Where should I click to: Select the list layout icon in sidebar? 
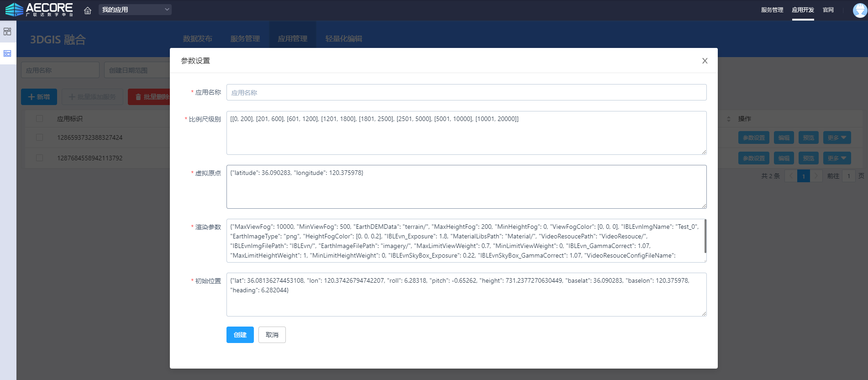click(x=7, y=53)
